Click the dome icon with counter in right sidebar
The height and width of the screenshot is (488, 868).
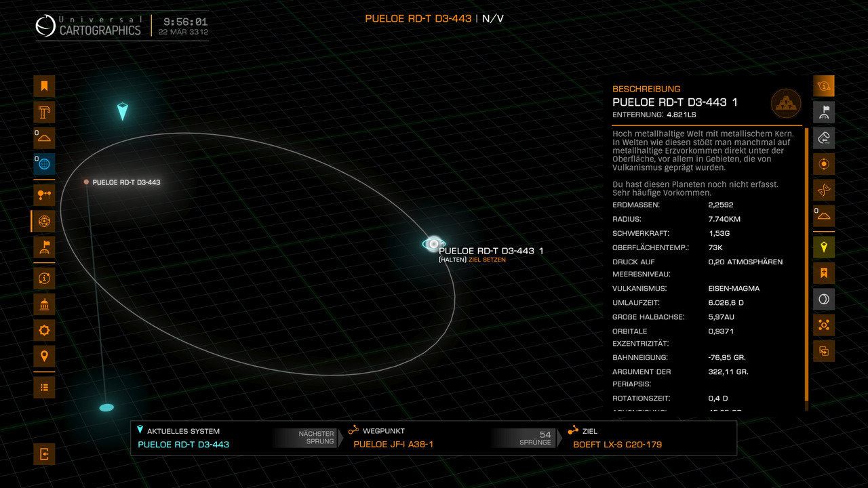pos(824,216)
